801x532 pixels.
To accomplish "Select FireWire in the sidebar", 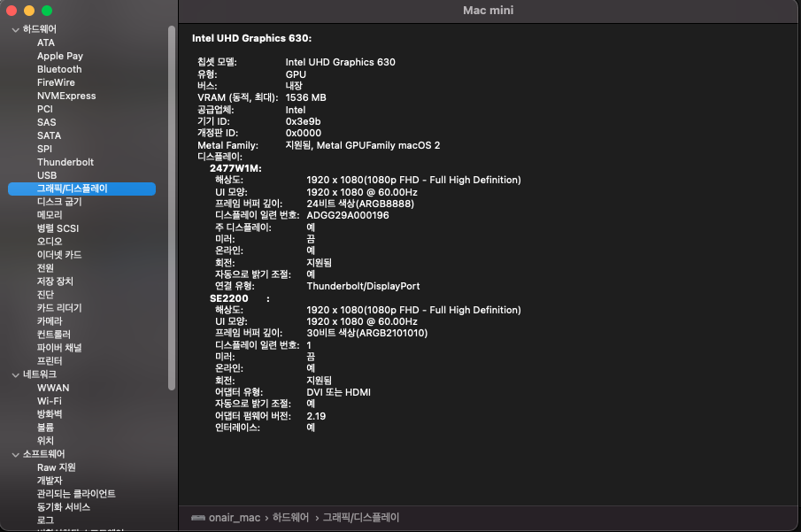I will (56, 83).
